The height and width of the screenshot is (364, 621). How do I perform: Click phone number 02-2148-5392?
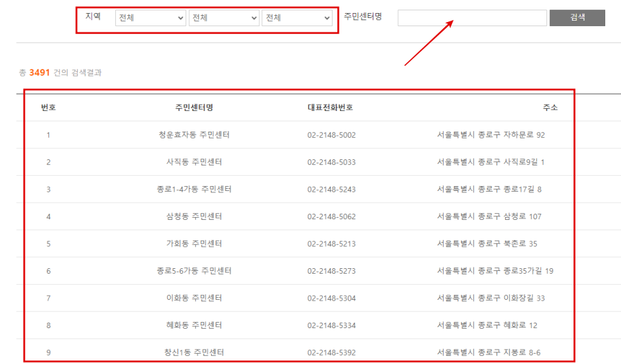coord(331,353)
